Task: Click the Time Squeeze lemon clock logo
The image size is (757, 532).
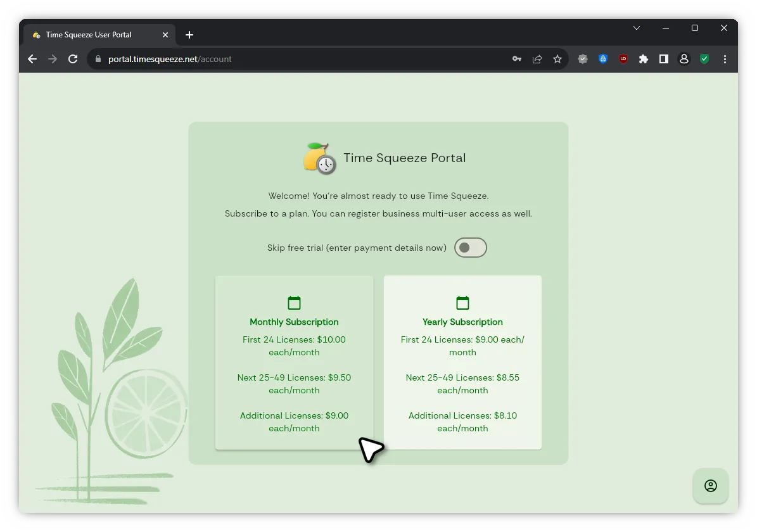Action: pos(320,158)
